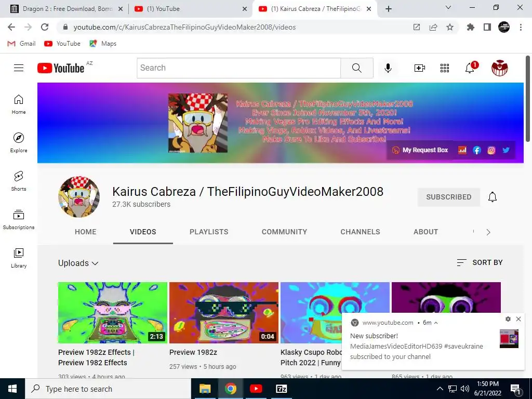The width and height of the screenshot is (532, 399).
Task: Open 7-Zip from the taskbar
Action: click(x=282, y=389)
